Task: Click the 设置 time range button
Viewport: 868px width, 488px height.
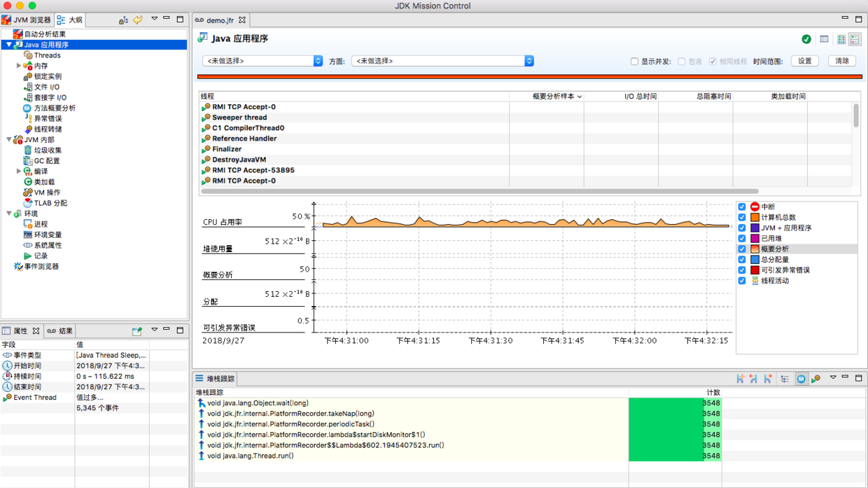Action: (x=805, y=61)
